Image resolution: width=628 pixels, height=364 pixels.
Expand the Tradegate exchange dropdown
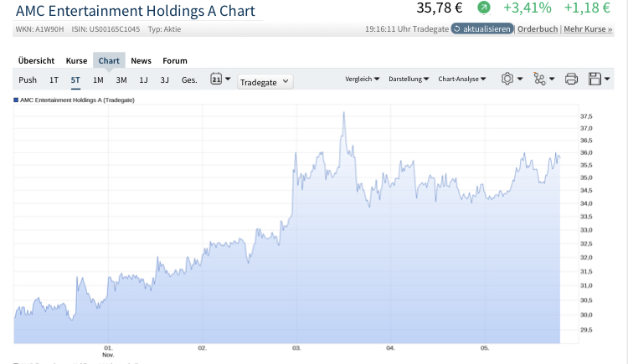(265, 81)
